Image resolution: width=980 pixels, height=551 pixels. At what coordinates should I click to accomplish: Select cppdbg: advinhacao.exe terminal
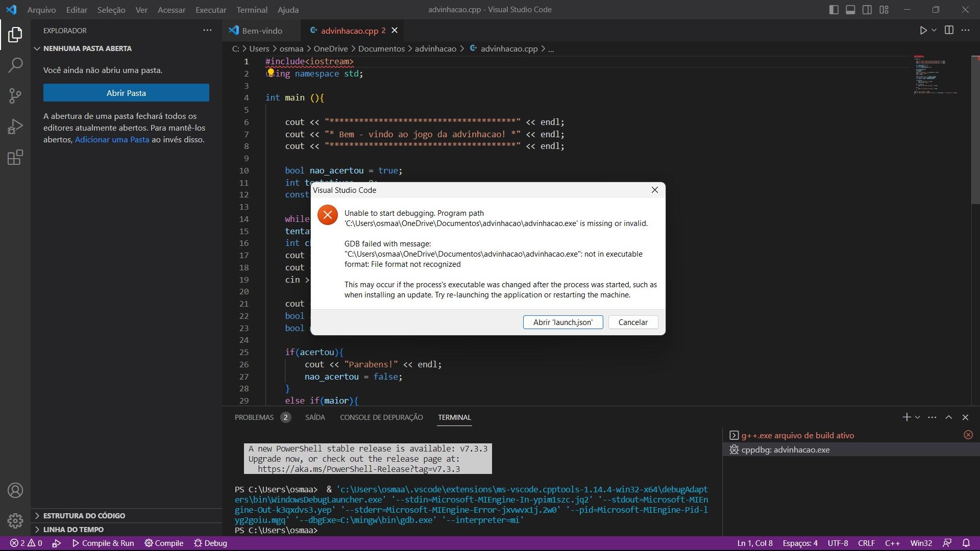pos(786,450)
